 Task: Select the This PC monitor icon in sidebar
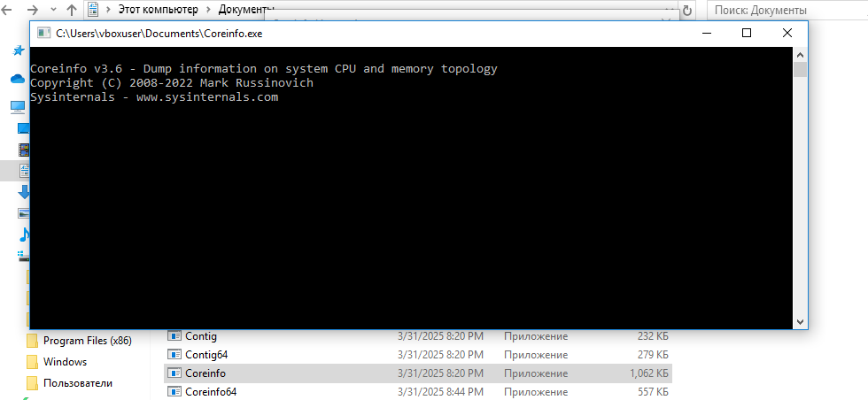(19, 106)
